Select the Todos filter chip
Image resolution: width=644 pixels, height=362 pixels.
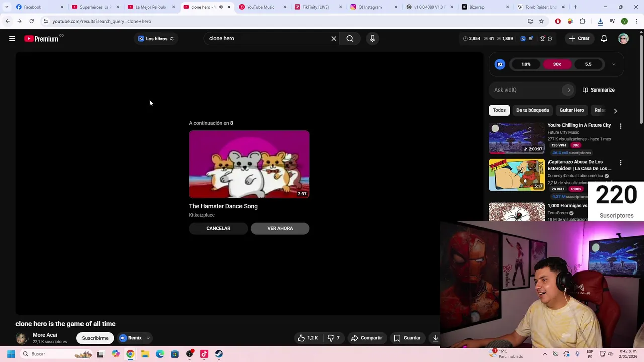499,110
